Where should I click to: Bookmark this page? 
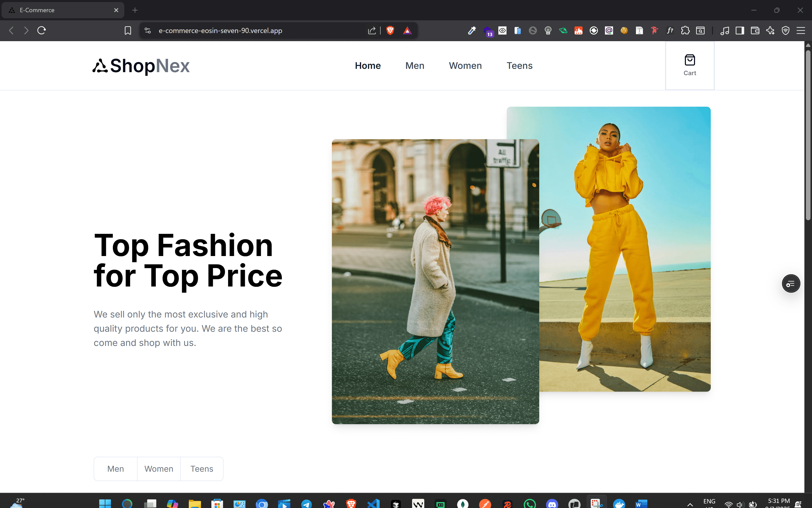pyautogui.click(x=127, y=30)
